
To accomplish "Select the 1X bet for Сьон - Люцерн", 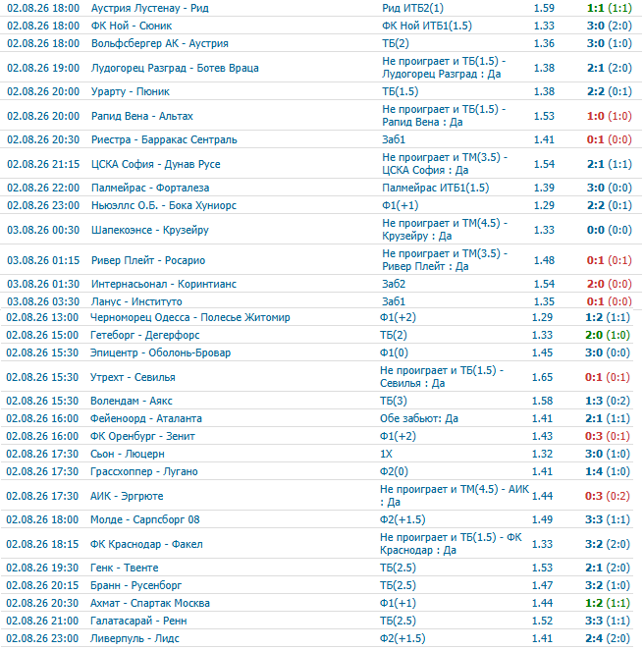I will 386,455.
